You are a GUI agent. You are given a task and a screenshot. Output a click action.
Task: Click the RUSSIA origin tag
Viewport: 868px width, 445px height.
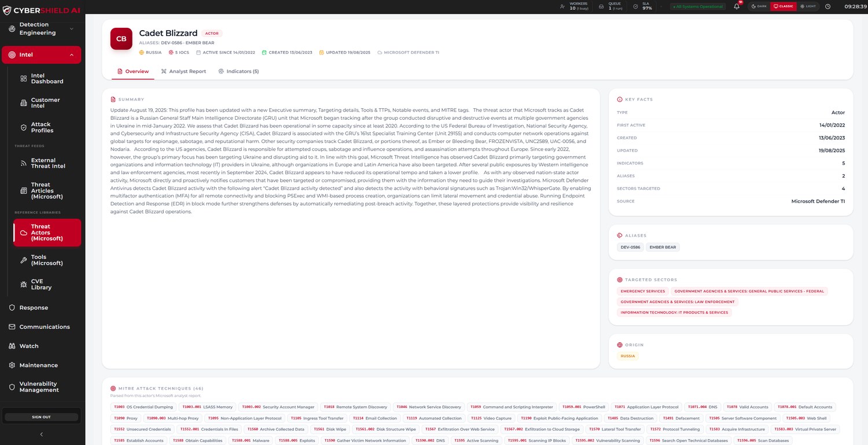coord(628,356)
